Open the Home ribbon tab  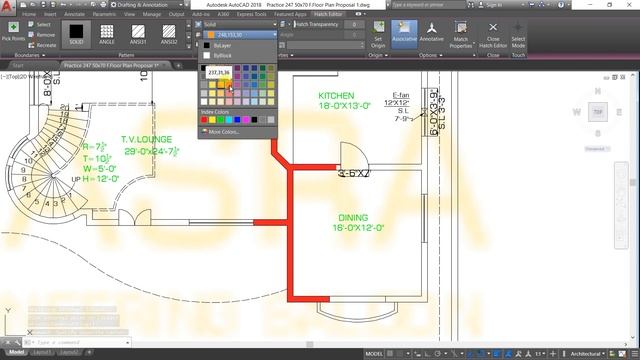pos(29,14)
